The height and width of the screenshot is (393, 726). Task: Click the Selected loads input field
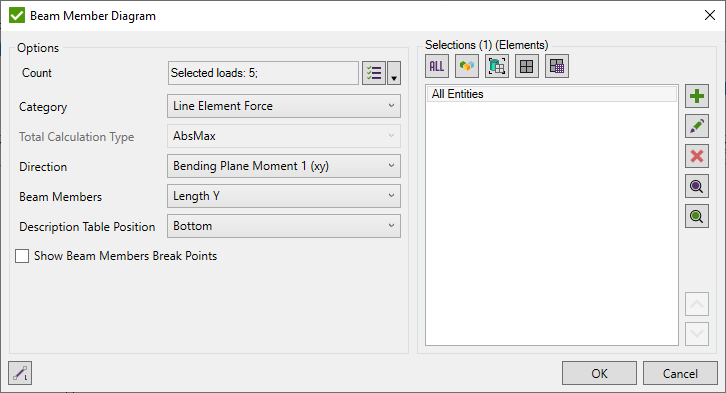click(263, 73)
